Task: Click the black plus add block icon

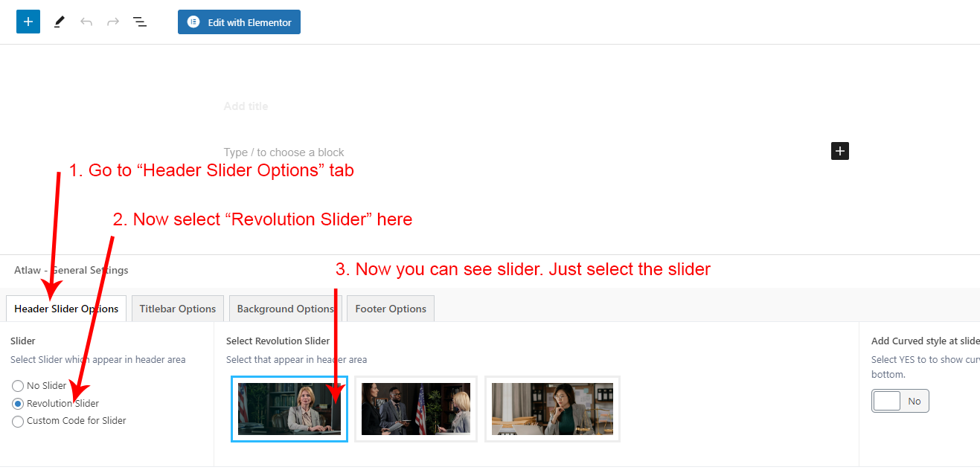Action: [839, 151]
